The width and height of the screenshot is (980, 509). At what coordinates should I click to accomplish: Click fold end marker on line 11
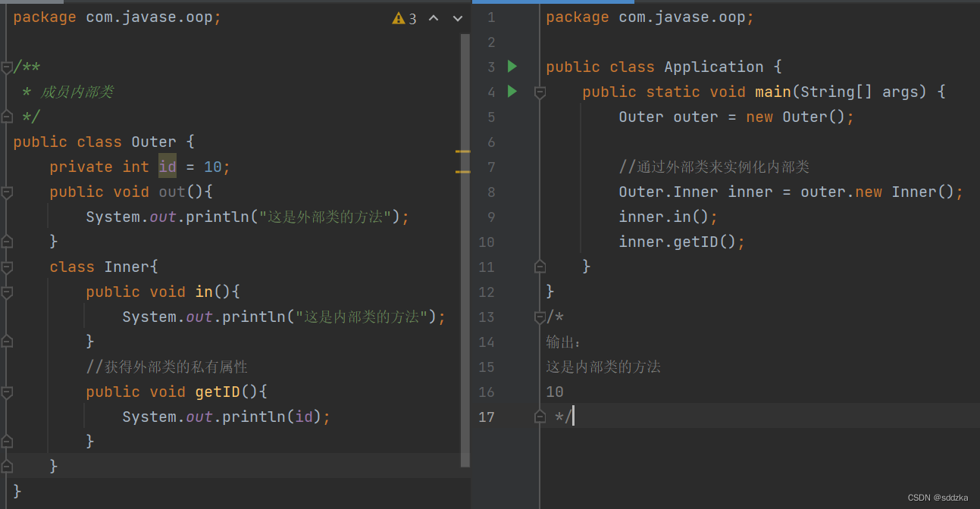[540, 267]
